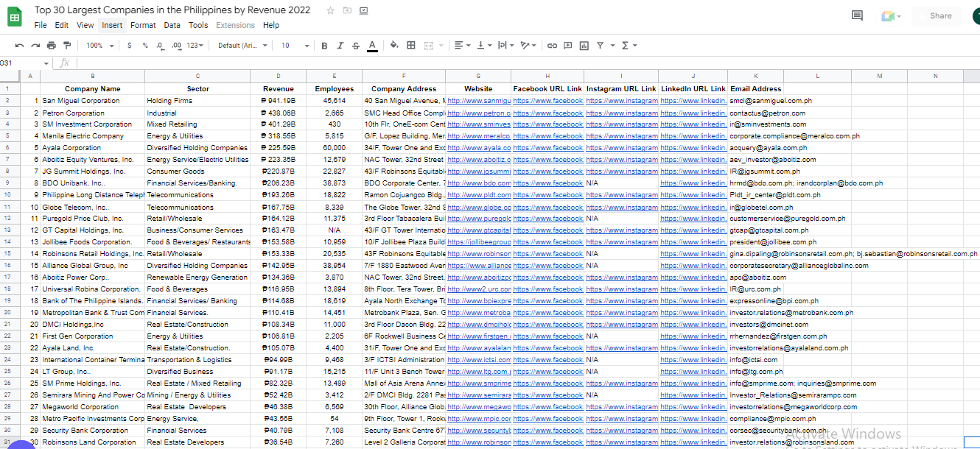The image size is (980, 449).
Task: Open San Miguel website link
Action: (479, 101)
